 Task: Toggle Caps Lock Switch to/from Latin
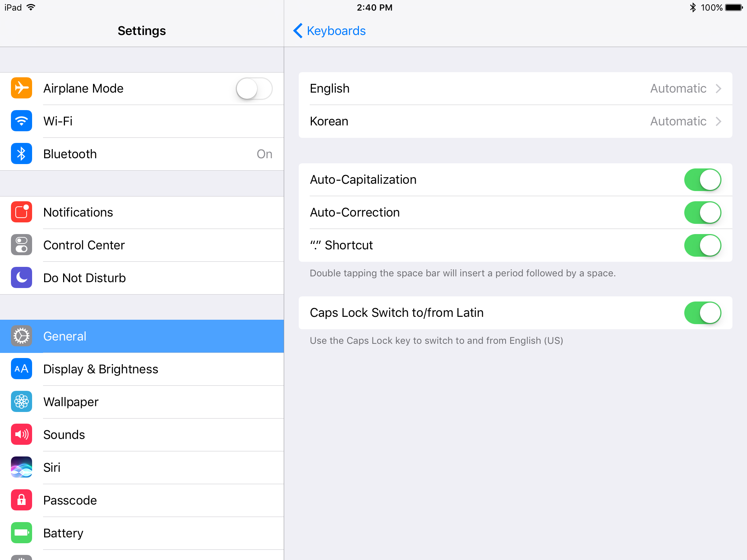click(702, 313)
